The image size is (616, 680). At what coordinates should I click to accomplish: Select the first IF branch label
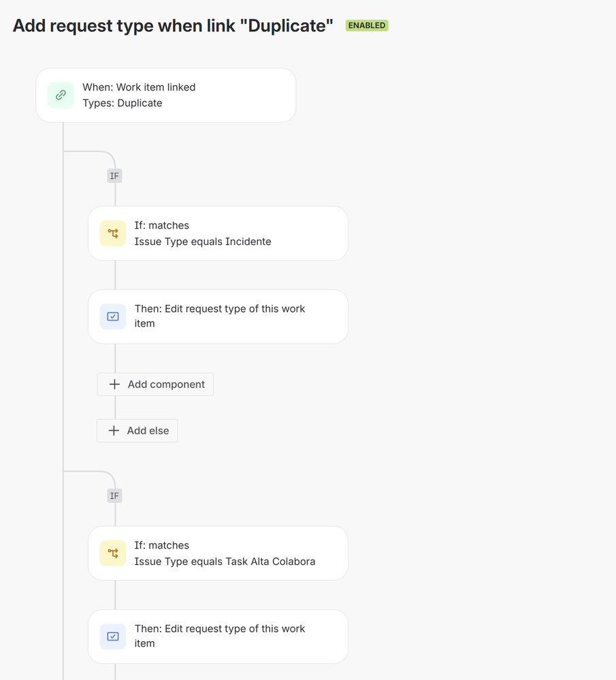pyautogui.click(x=114, y=176)
